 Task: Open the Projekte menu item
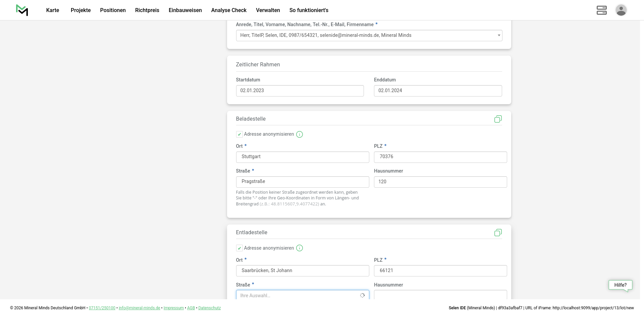pyautogui.click(x=80, y=10)
